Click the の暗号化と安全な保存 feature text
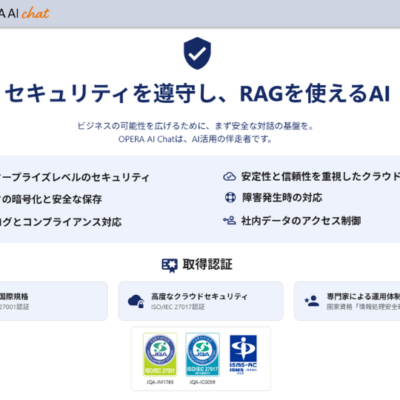The image size is (400, 400). pyautogui.click(x=51, y=199)
